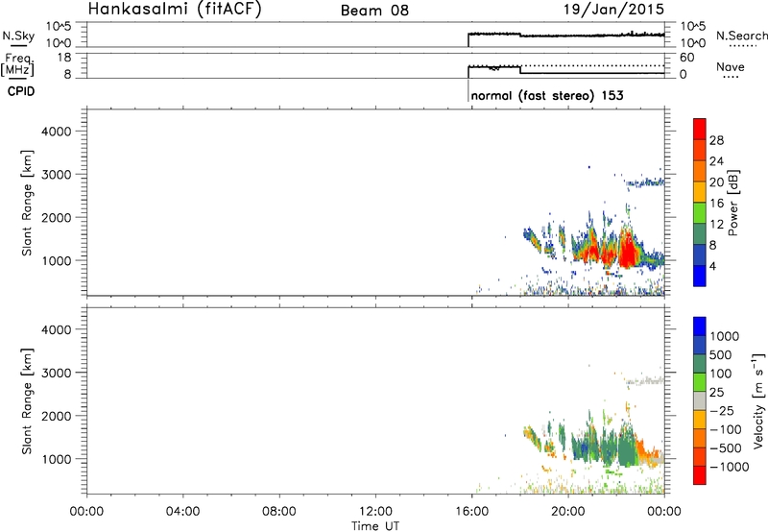The width and height of the screenshot is (768, 532).
Task: Click the 'normal (fast stereo) 153' text
Action: [547, 95]
